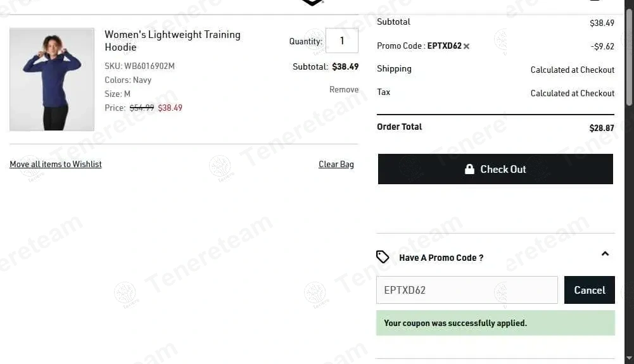Click the promo code text field
634x364 pixels.
[x=467, y=290]
